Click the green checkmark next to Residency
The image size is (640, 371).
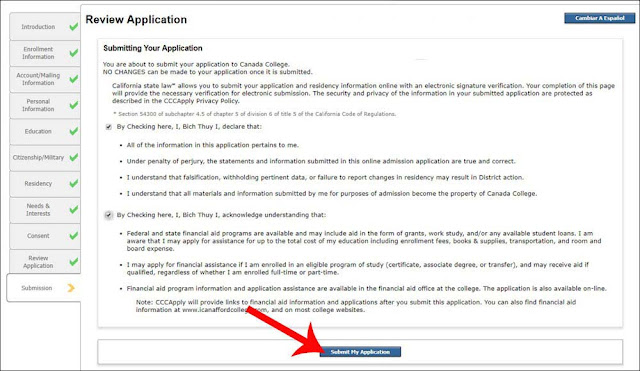pos(73,184)
